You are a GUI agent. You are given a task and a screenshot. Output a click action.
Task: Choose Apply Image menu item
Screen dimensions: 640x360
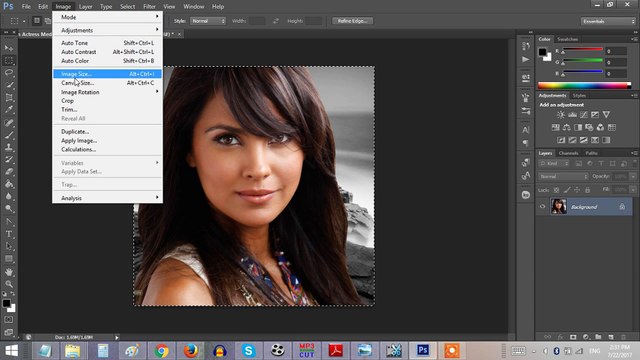(x=108, y=140)
